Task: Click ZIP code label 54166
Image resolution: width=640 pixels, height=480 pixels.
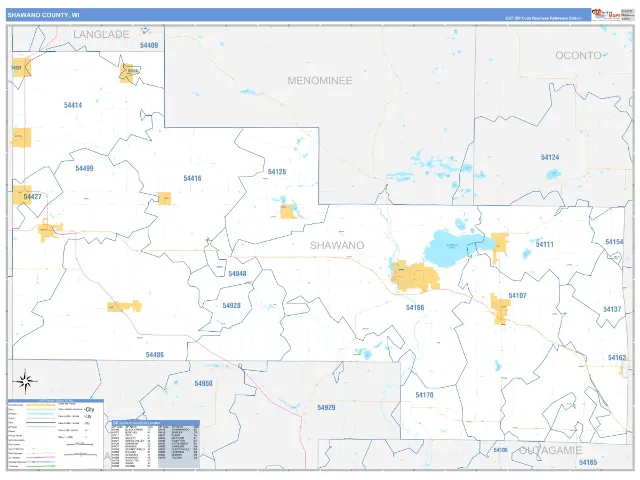Action: [x=415, y=308]
